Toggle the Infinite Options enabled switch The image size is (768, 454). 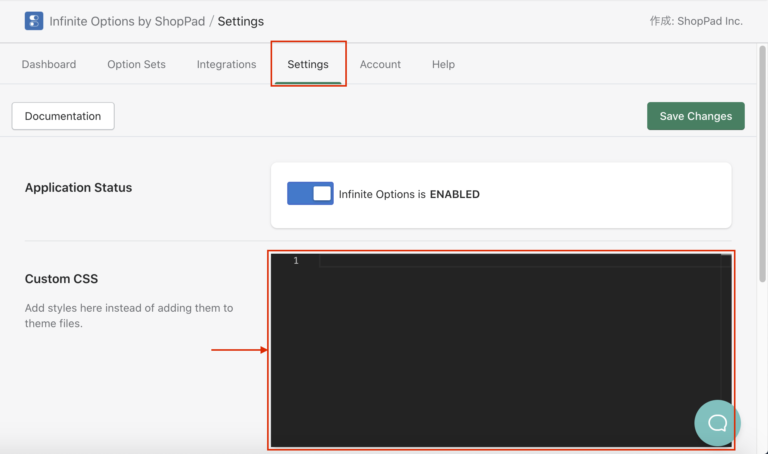tap(310, 194)
